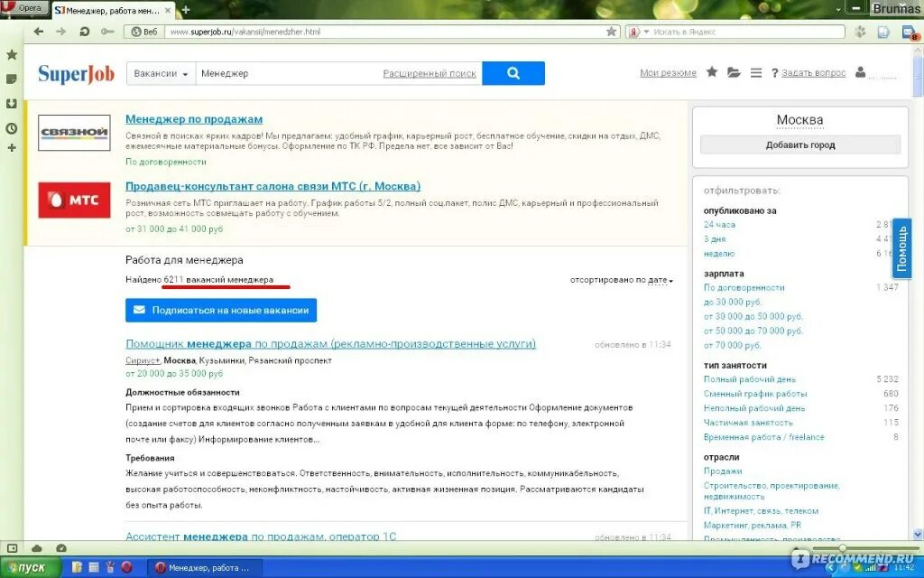Open Bookmarks star in Opera sidebar
This screenshot has height=578, width=924.
tap(11, 55)
